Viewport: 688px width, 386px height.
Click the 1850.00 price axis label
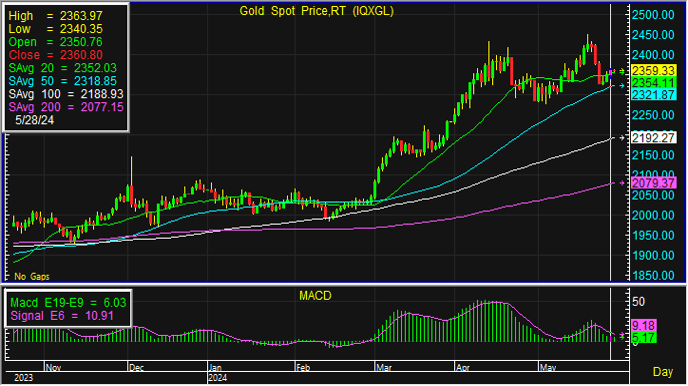653,275
